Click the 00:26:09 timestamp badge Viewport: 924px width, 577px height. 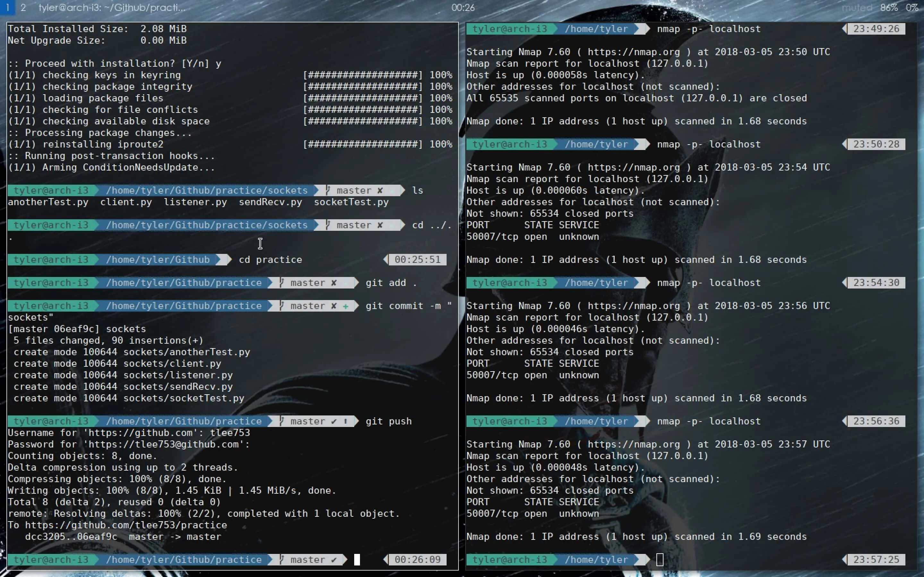pyautogui.click(x=417, y=559)
